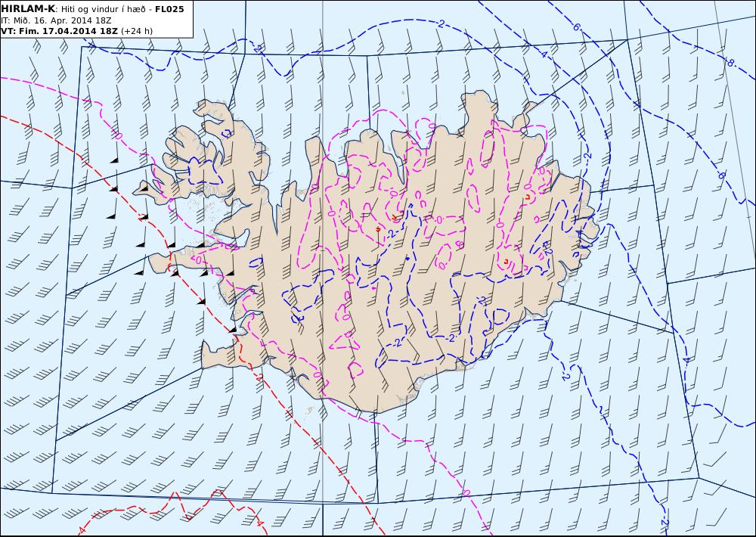The image size is (756, 537).
Task: Click the (+24 h) forecast offset label
Action: pyautogui.click(x=136, y=31)
